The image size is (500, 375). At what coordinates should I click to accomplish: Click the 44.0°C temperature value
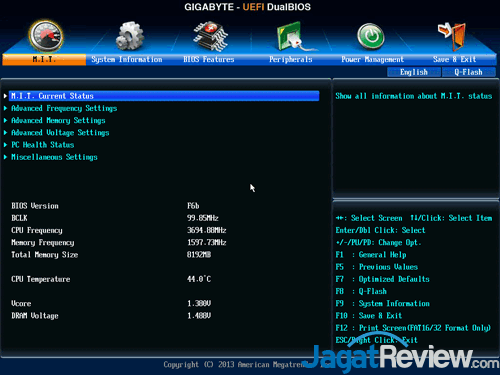pos(199,279)
